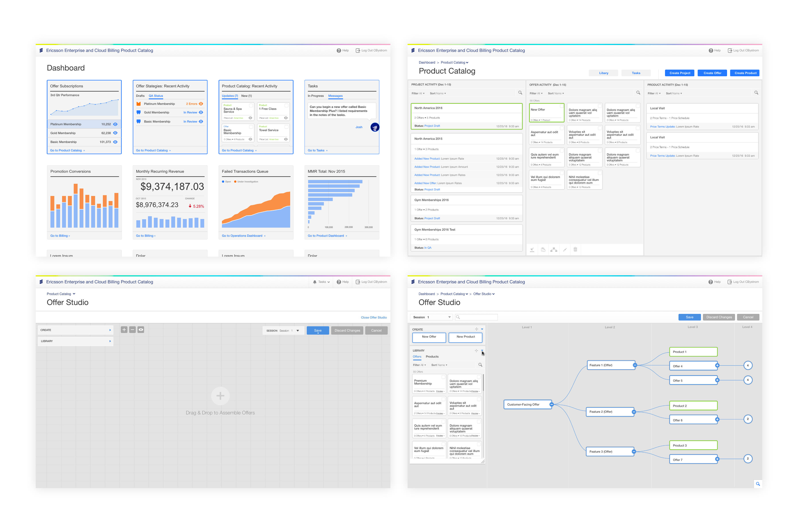Click zoom-in plus button in left Offer Studio canvas
This screenshot has width=798, height=532.
tap(124, 330)
